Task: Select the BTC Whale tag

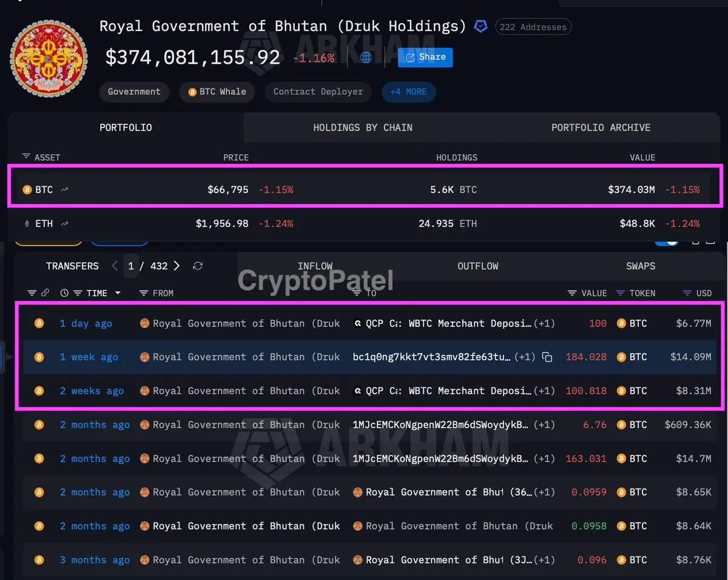Action: tap(217, 92)
